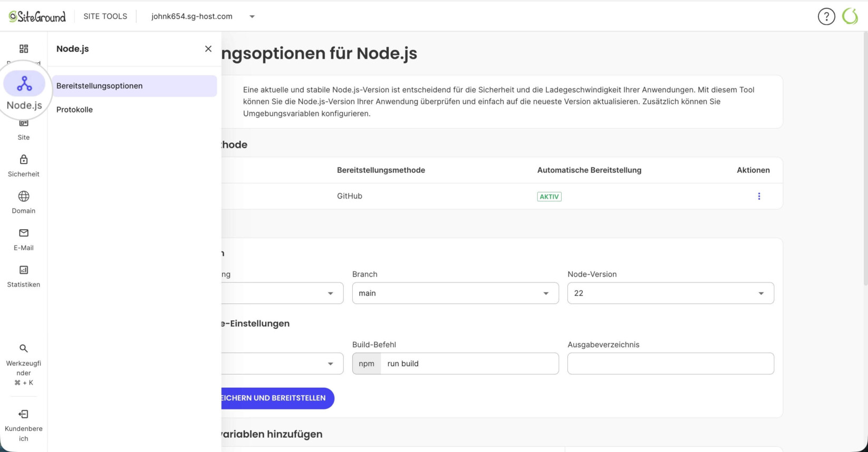Viewport: 868px width, 452px height.
Task: Open the E-Mail envelope icon
Action: (x=24, y=233)
